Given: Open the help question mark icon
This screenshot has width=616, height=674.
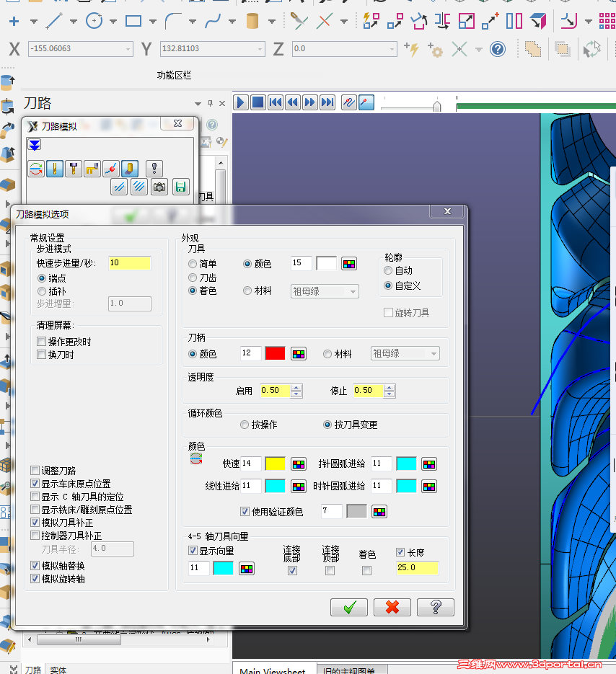Looking at the screenshot, I should point(498,49).
